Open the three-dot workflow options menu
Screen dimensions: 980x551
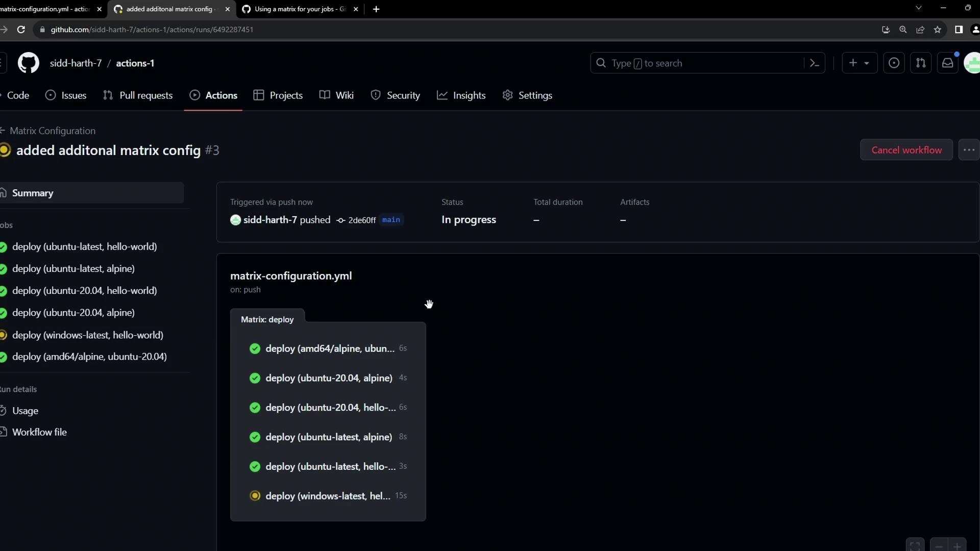click(x=969, y=150)
